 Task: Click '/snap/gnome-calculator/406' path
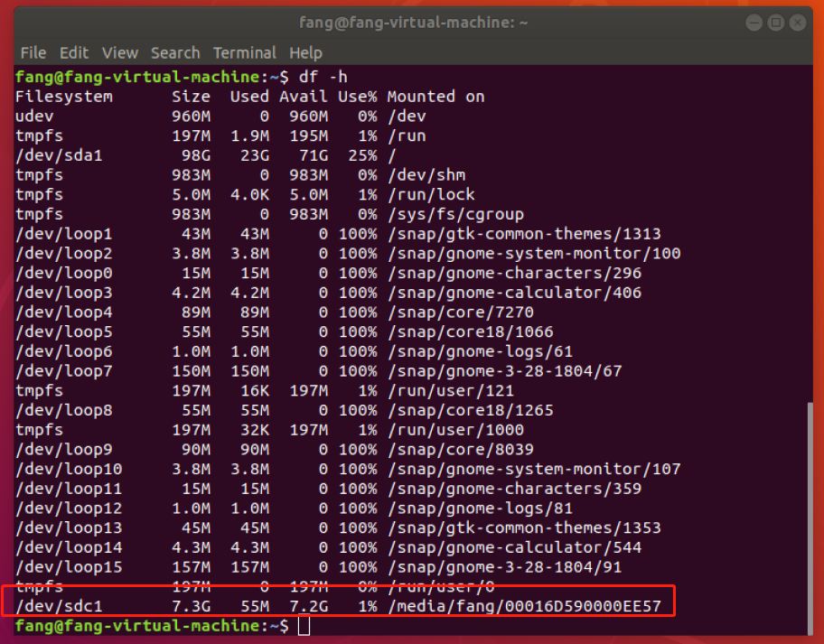click(514, 293)
